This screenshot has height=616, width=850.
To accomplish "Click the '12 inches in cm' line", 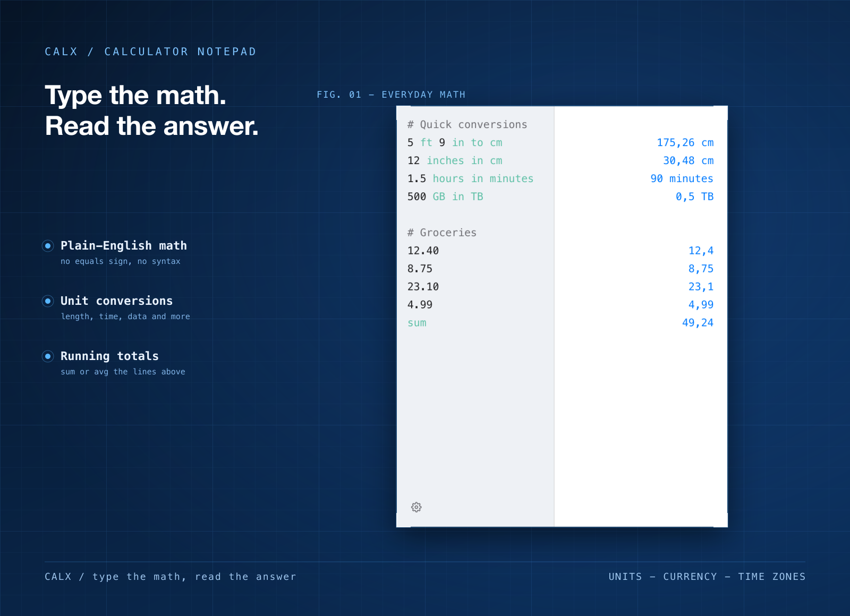I will [455, 161].
